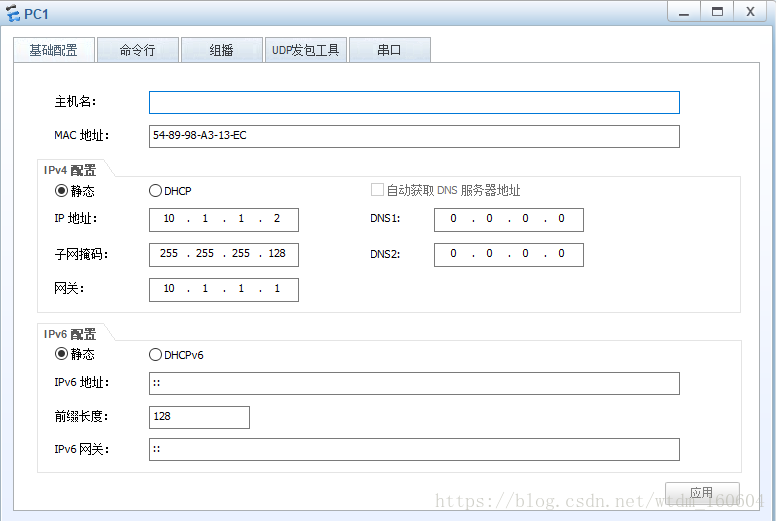Image resolution: width=776 pixels, height=521 pixels.
Task: Click the 主机名 label
Action: point(75,102)
